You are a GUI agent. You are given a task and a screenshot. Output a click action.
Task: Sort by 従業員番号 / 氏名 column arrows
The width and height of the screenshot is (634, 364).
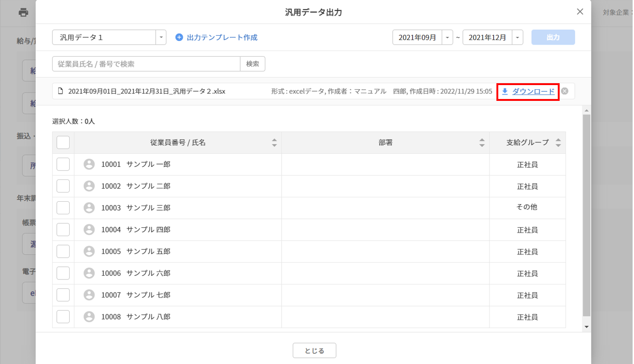tap(274, 143)
